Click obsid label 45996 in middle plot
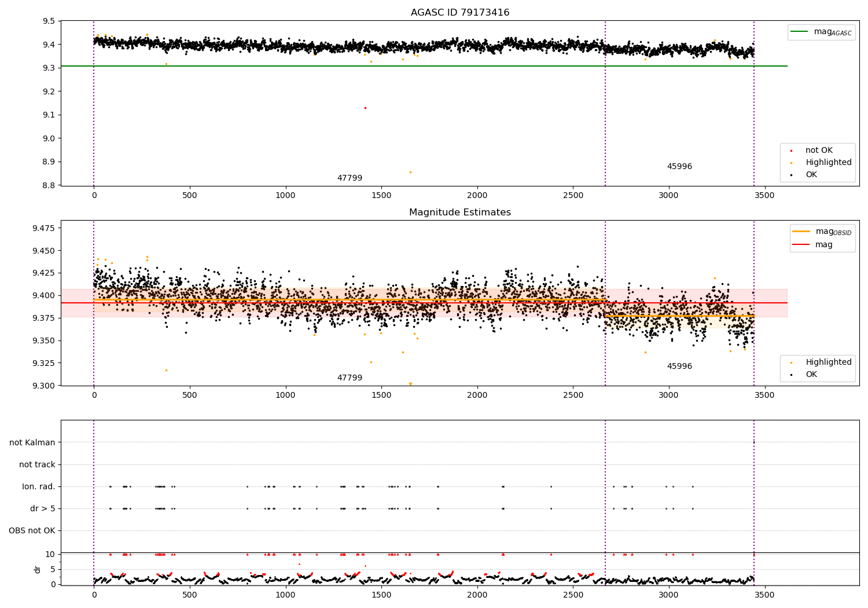 click(x=679, y=367)
